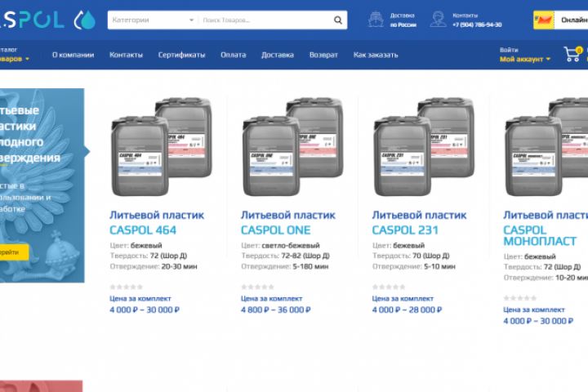Click the price 4 000 ₽ – 28 000 ₽
588x392 pixels.
407,310
